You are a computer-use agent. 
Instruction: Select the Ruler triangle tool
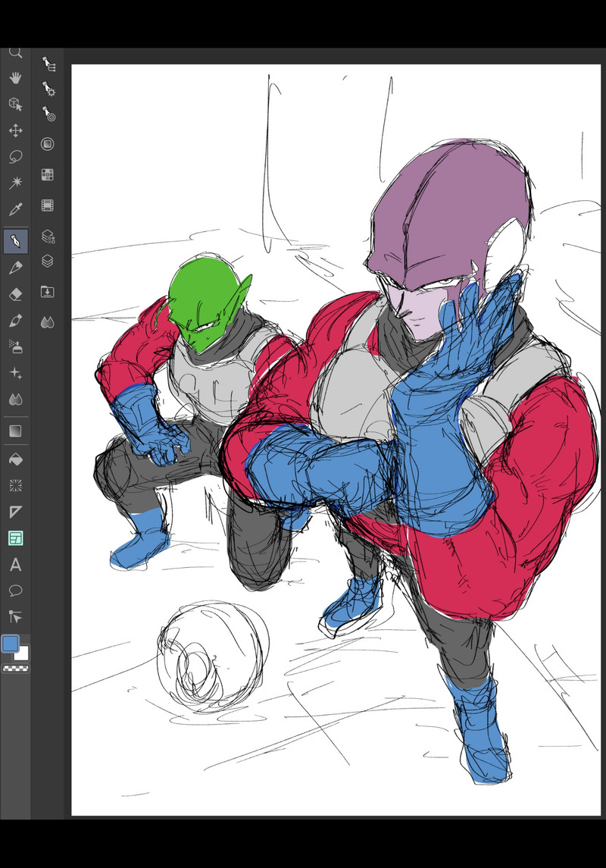pyautogui.click(x=15, y=512)
